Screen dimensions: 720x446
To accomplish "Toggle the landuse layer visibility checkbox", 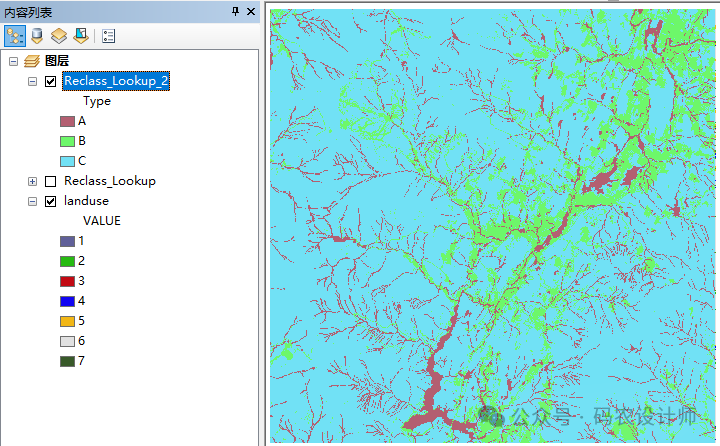I will click(50, 201).
